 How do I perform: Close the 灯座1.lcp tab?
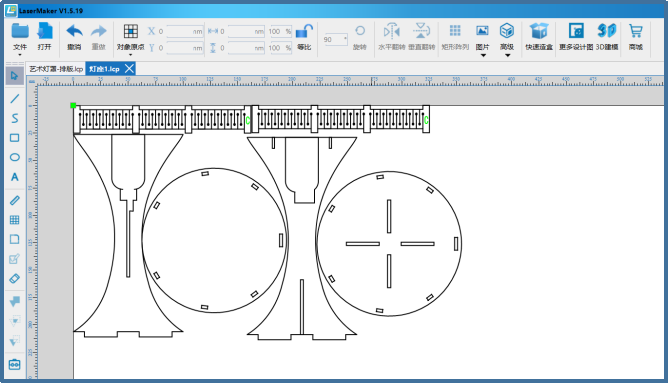tap(129, 69)
